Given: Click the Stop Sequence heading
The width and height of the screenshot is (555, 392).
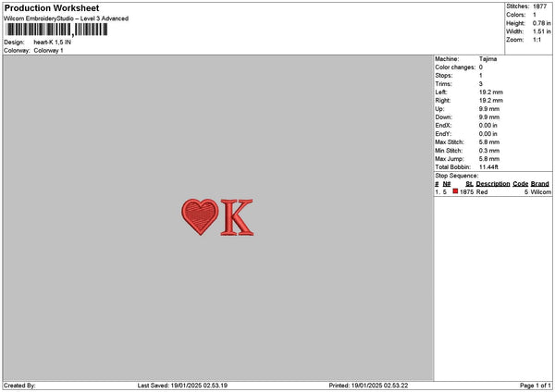Looking at the screenshot, I should click(x=457, y=176).
